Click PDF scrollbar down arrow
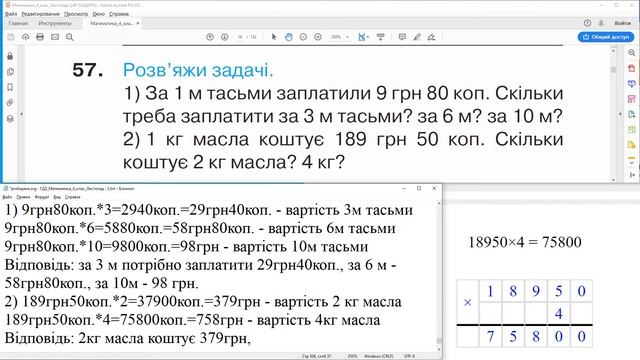Viewport: 640px width, 360px height. [x=613, y=180]
